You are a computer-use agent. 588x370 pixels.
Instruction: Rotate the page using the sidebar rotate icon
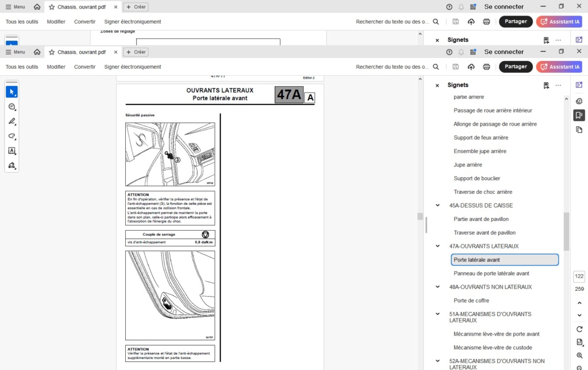point(579,329)
